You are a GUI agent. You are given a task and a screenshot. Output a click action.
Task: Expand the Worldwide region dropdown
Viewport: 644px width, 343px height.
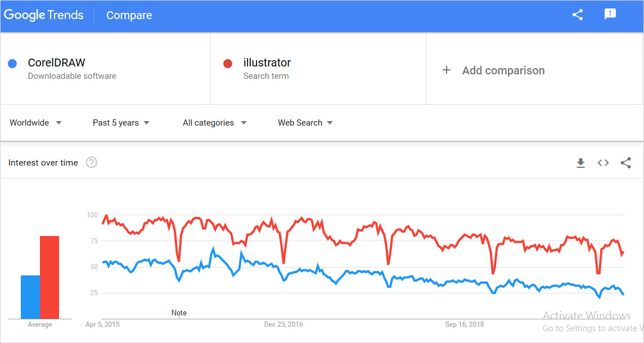[35, 123]
